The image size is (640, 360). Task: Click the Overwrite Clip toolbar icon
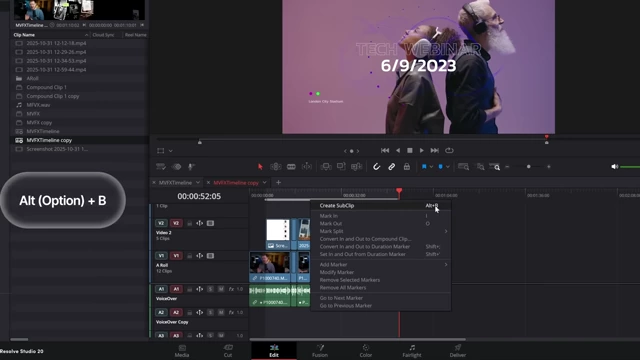coord(341,167)
